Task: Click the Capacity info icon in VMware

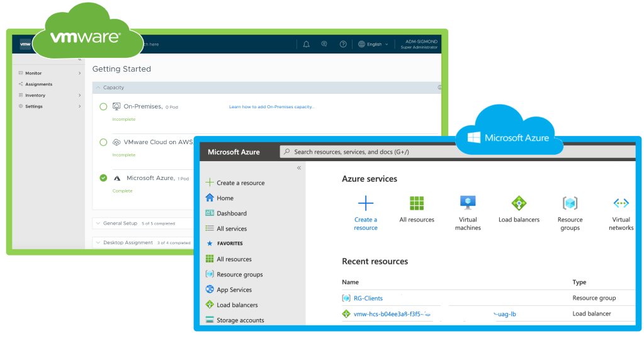Action: coord(439,87)
